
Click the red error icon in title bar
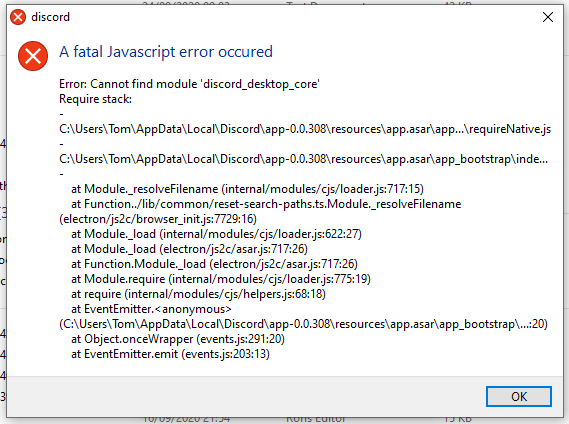[18, 17]
